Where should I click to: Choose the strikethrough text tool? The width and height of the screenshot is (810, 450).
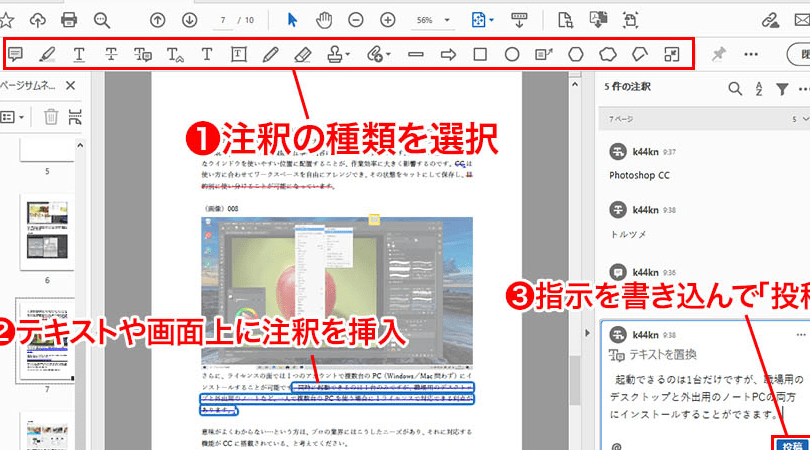point(111,54)
